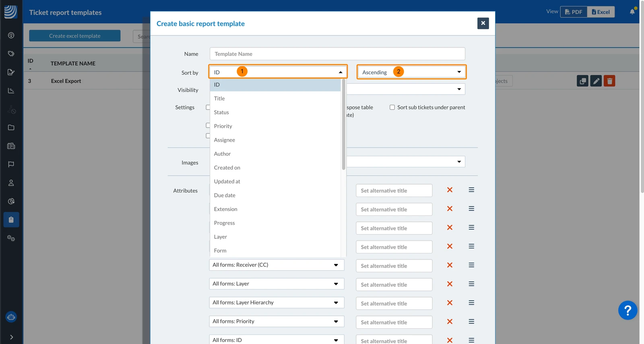Remove the first attribute row

pos(450,190)
